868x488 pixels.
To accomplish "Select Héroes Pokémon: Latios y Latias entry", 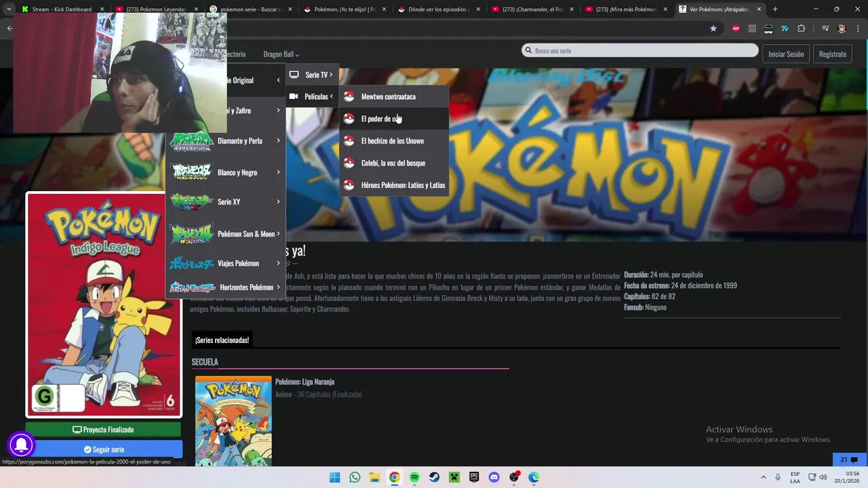I will point(395,185).
